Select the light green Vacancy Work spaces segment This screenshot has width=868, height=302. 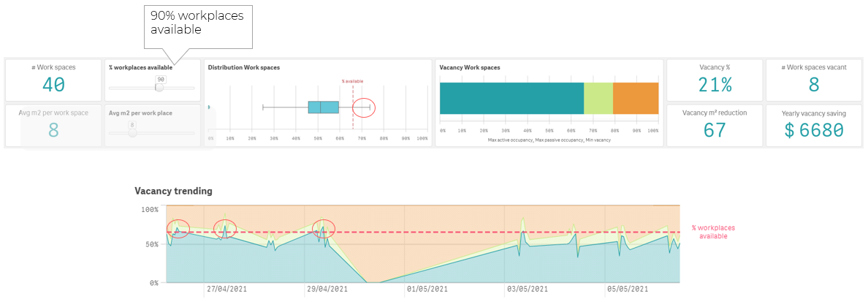[598, 98]
